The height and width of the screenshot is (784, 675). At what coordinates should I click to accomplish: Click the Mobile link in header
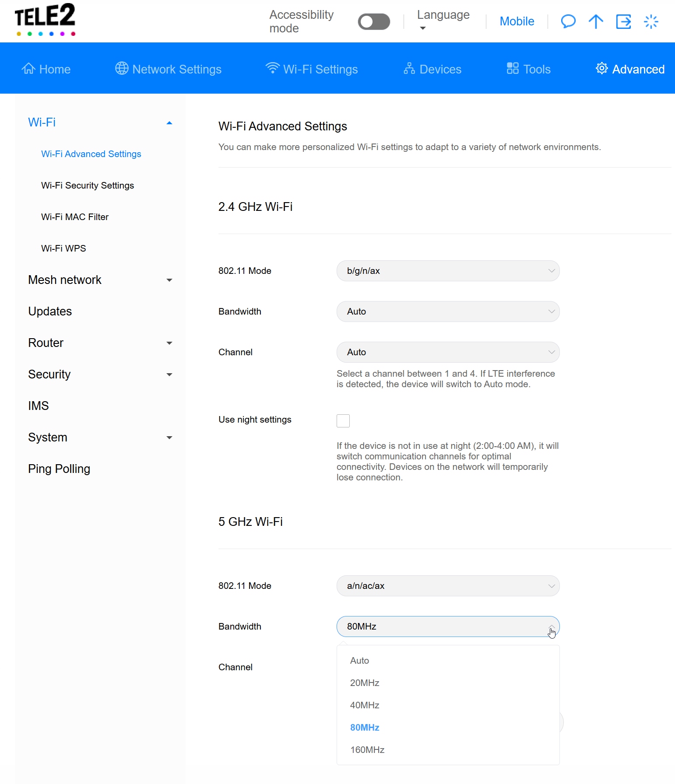(517, 21)
